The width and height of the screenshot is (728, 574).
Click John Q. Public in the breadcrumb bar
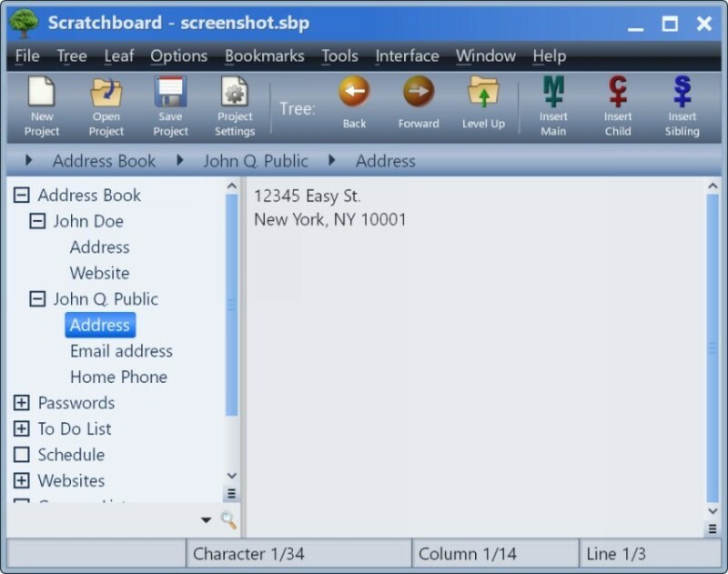point(255,161)
